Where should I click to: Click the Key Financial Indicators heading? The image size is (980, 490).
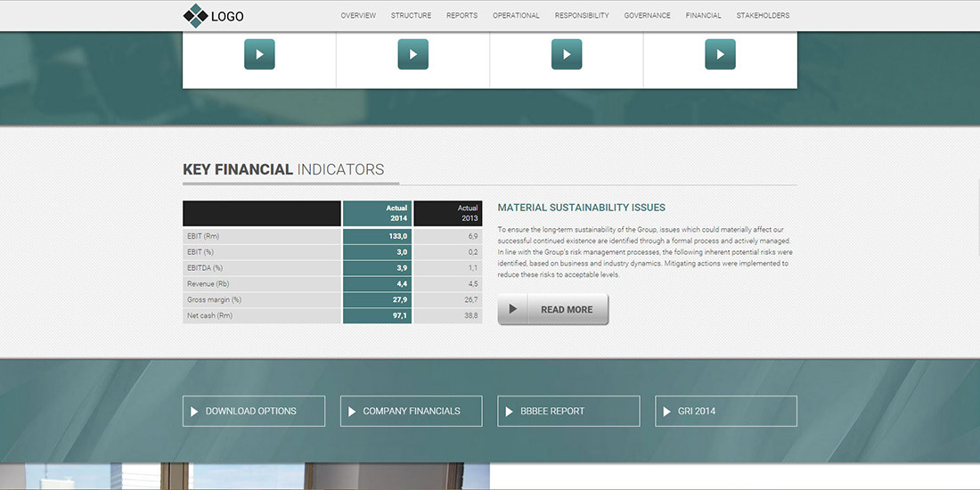[283, 169]
